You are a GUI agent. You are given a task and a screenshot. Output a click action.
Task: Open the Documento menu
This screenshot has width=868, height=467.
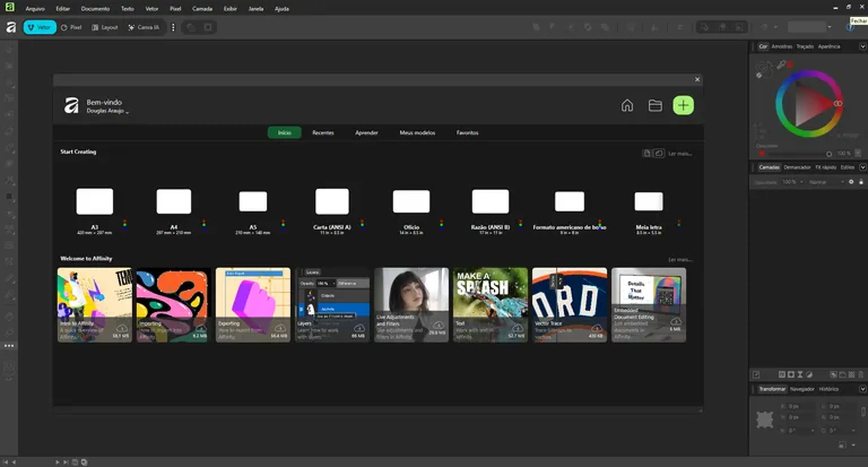coord(95,9)
